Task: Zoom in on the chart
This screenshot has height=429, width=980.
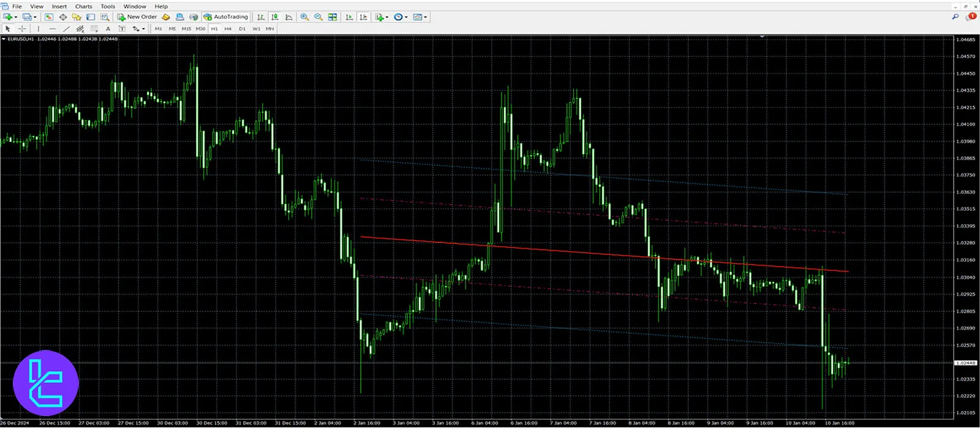Action: [x=304, y=17]
